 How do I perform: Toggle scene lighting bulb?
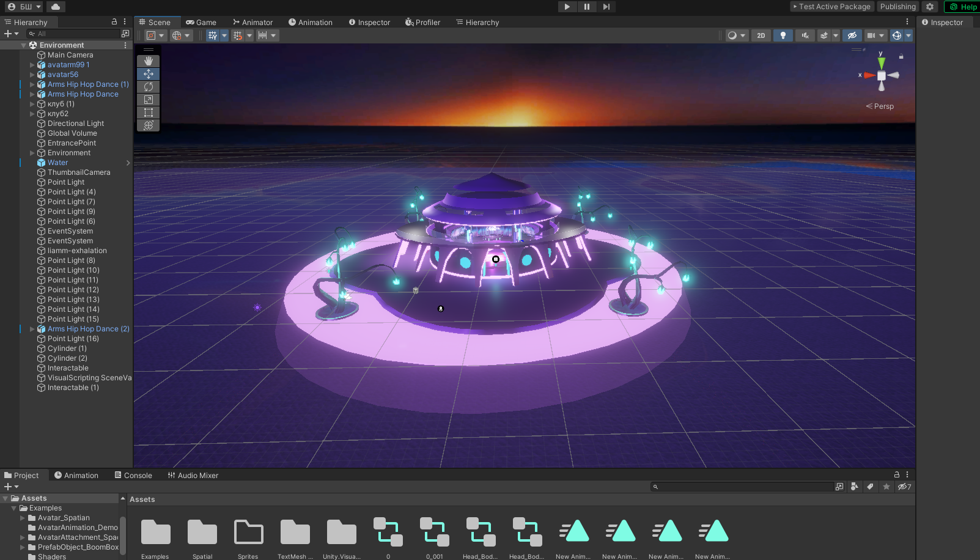point(783,35)
